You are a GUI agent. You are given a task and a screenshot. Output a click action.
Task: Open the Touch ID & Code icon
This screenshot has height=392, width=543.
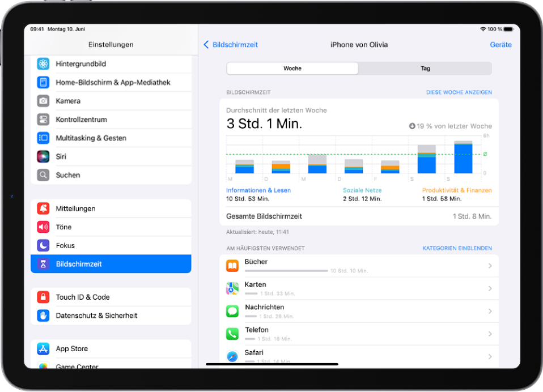43,297
